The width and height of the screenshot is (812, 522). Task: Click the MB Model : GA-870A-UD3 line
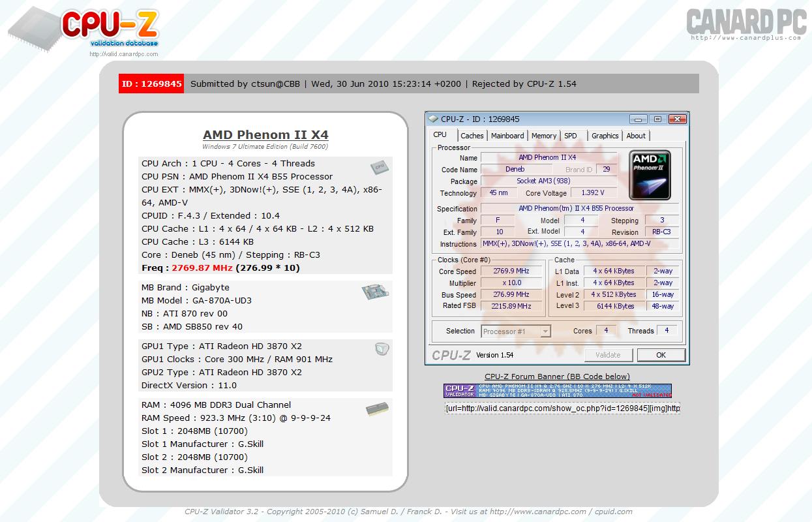click(x=196, y=301)
